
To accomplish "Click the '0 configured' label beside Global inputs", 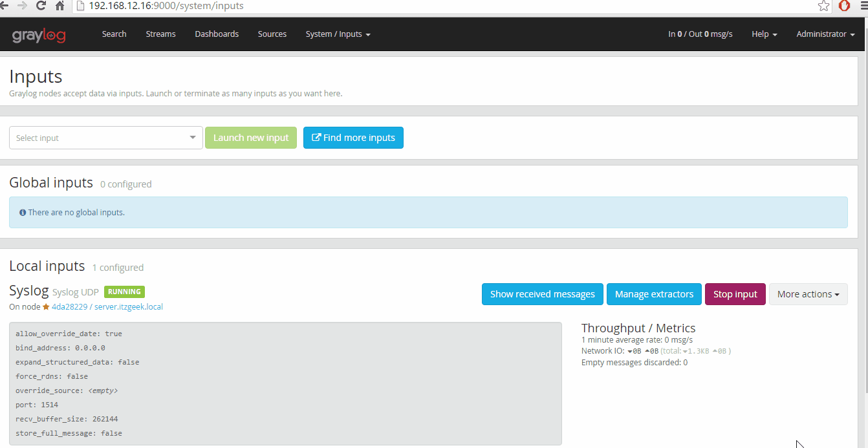I will [126, 184].
